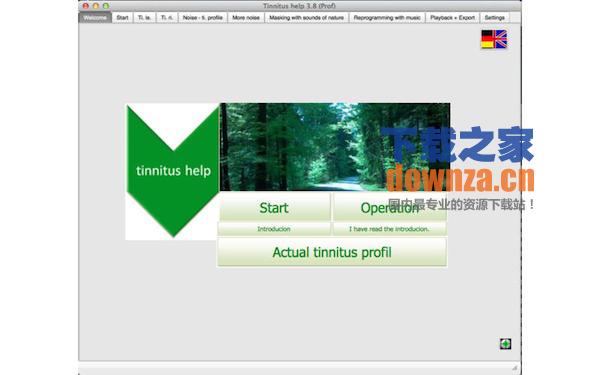The width and height of the screenshot is (600, 375).
Task: Click the green crosshair icon at bottom right
Action: pyautogui.click(x=505, y=344)
